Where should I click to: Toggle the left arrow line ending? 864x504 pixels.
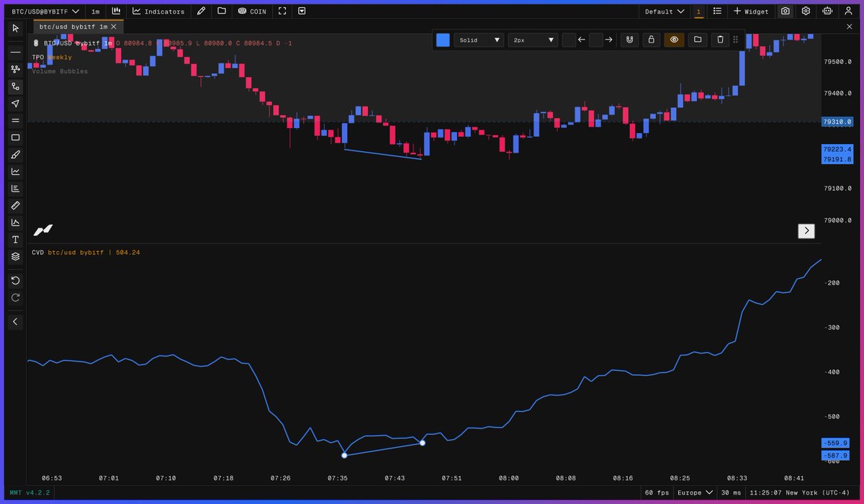pyautogui.click(x=582, y=40)
